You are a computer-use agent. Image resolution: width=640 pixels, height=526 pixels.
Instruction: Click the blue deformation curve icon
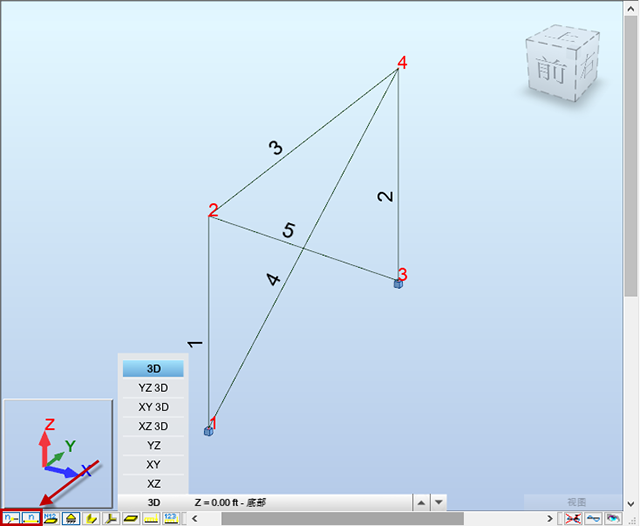coord(593,519)
